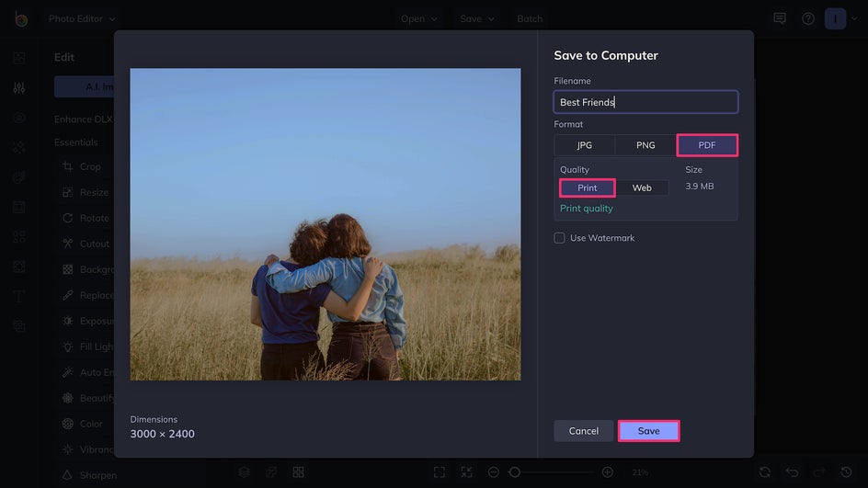Image resolution: width=868 pixels, height=488 pixels.
Task: Select JPG format
Action: tap(585, 145)
